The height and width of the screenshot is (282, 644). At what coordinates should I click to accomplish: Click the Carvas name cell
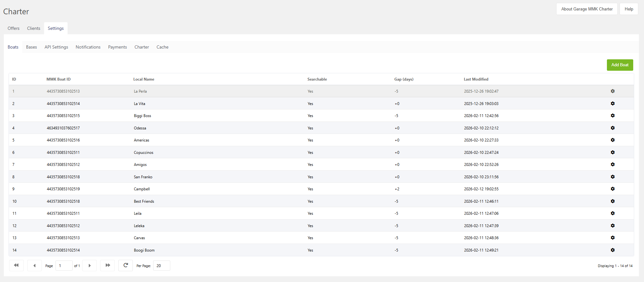pyautogui.click(x=140, y=238)
